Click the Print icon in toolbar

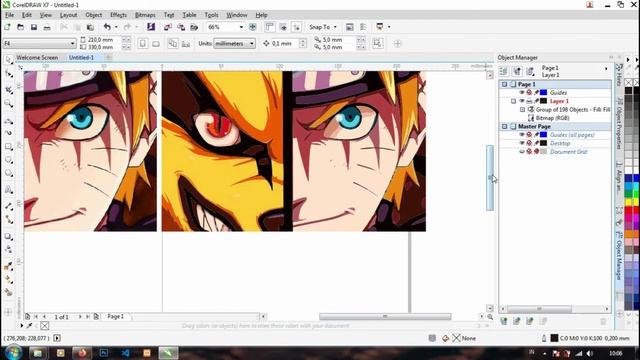tap(47, 27)
